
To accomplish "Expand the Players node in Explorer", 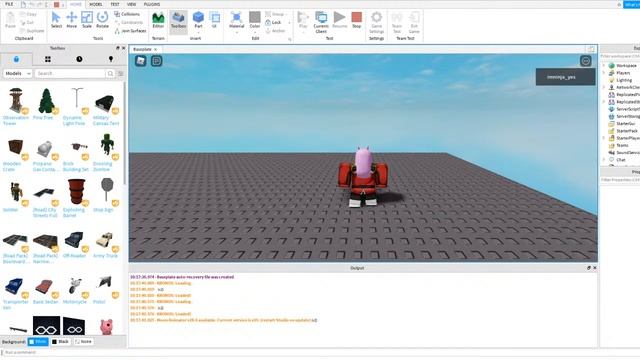I will [x=604, y=73].
